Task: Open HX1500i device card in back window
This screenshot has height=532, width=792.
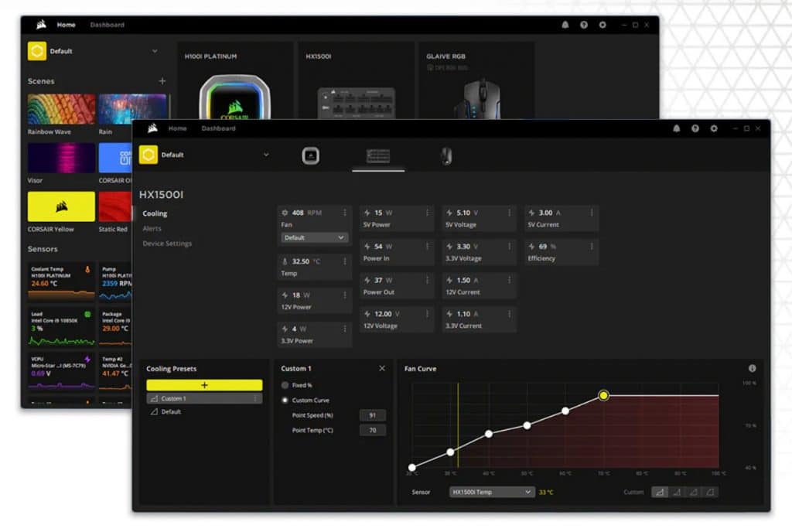Action: (356, 80)
